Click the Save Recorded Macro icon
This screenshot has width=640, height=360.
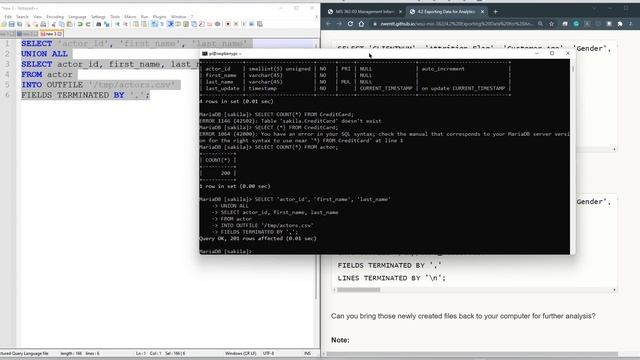click(260, 24)
